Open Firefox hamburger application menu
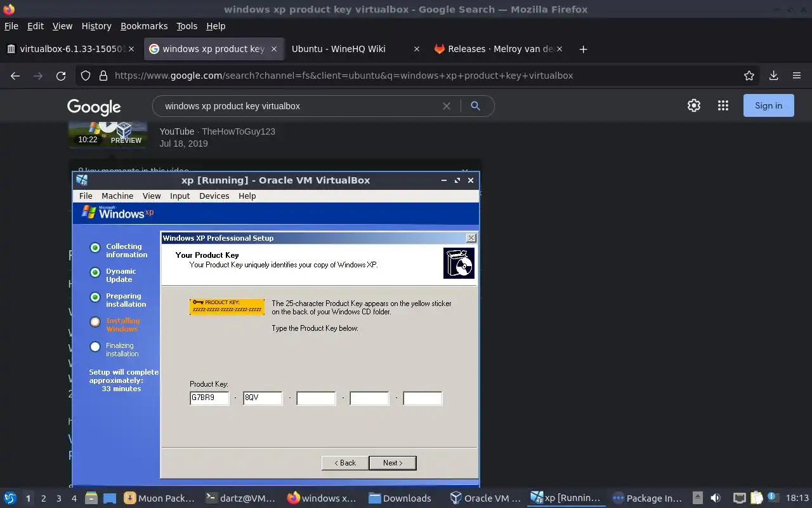 click(797, 76)
